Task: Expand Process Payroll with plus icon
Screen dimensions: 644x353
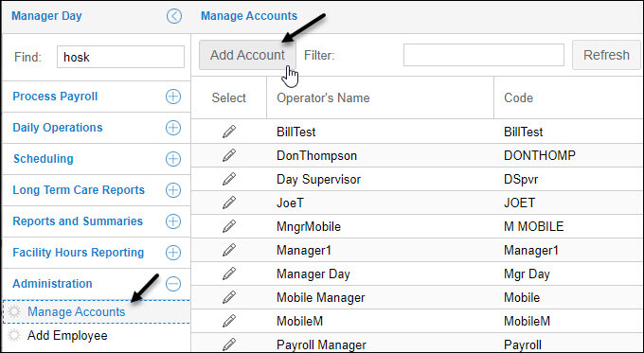Action: pos(173,97)
